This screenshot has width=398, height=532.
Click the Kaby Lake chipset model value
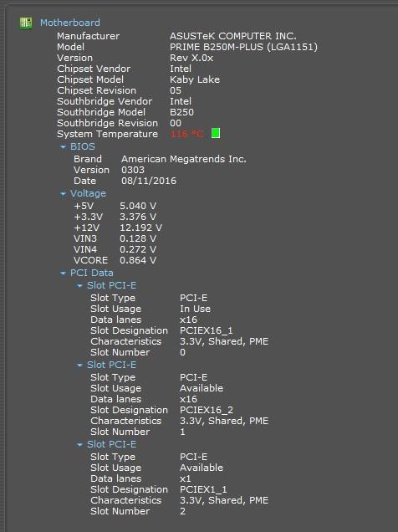pos(195,79)
